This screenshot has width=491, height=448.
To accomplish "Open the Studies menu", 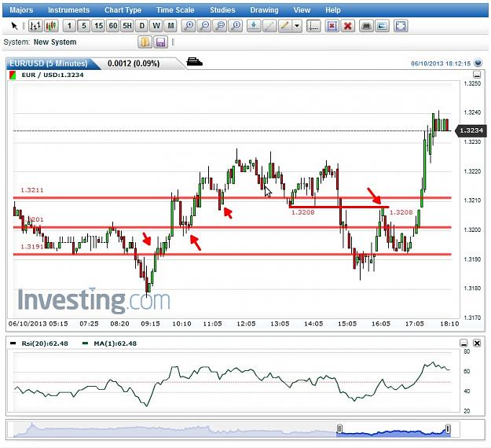I will coord(222,10).
